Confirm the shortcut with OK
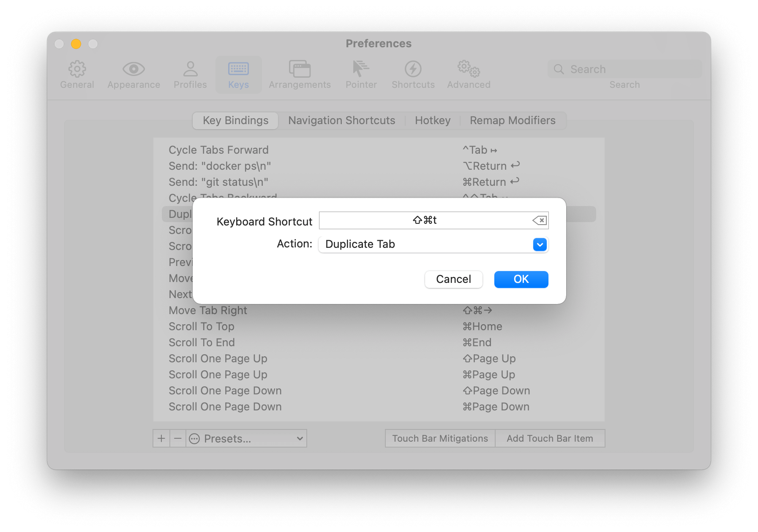 pyautogui.click(x=521, y=279)
